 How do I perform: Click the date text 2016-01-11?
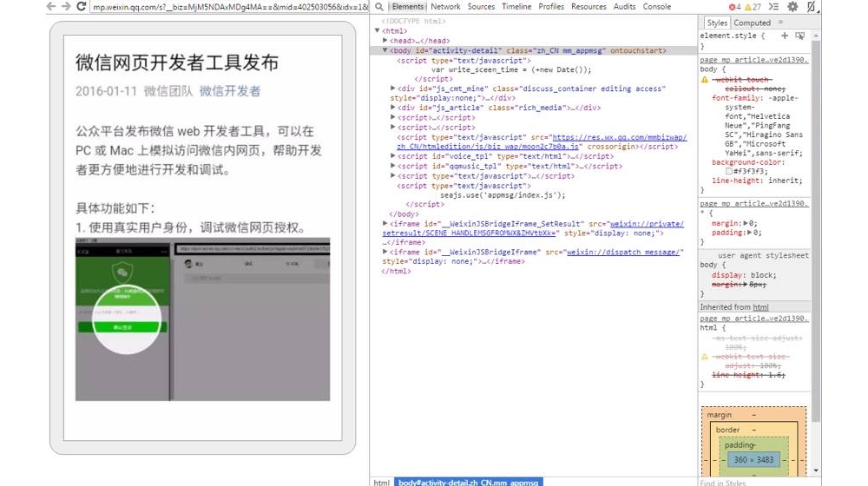tap(106, 91)
